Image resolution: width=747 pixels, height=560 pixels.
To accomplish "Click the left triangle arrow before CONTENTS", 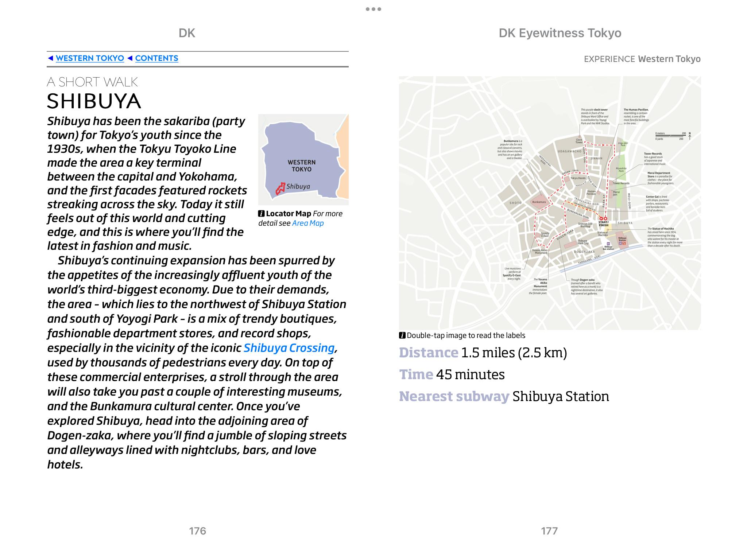I will pos(130,58).
